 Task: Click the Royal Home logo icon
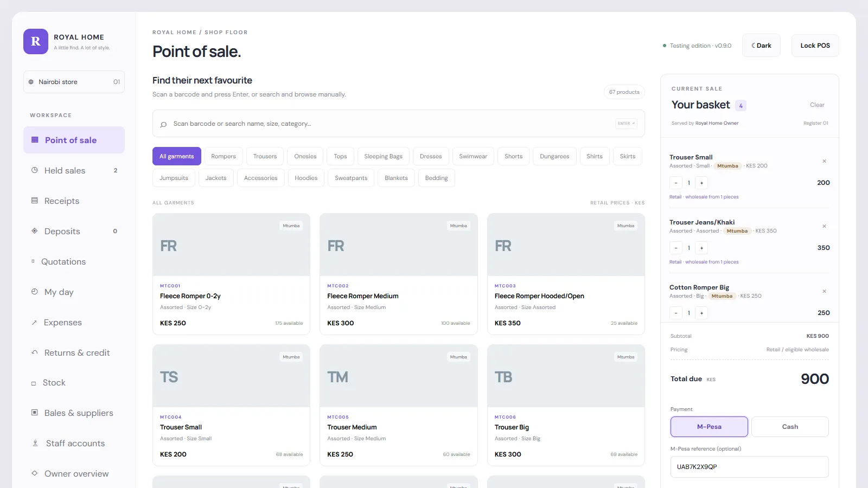36,41
